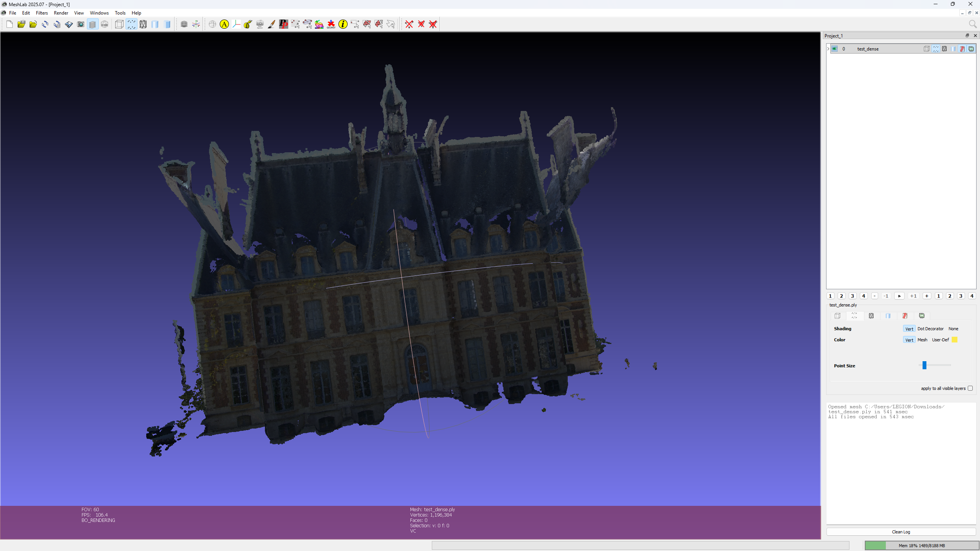Click the Georeferencing GEOREF icon
Viewport: 980px width, 551px height.
point(331,24)
